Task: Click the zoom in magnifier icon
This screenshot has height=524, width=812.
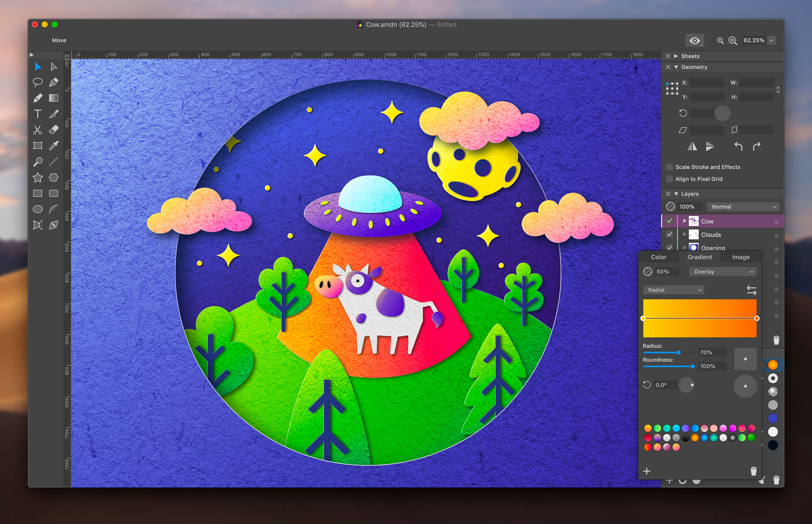Action: [733, 40]
